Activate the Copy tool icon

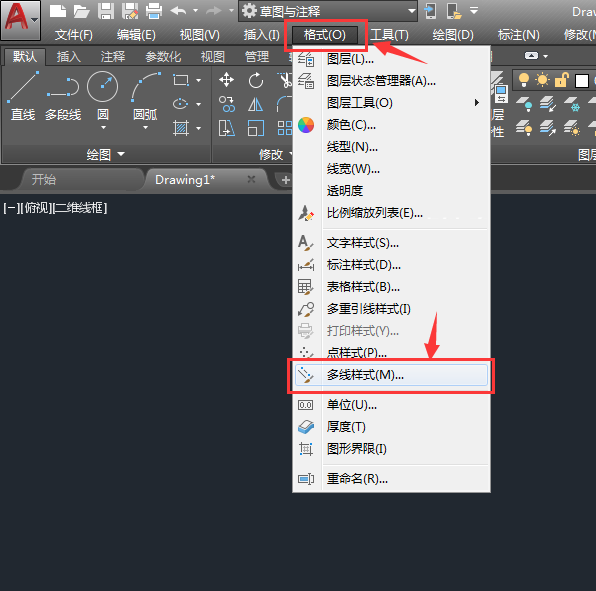[x=227, y=104]
